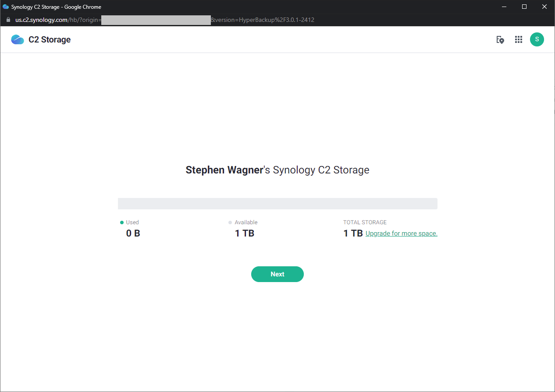Maximize the Chrome window
Screen dimensions: 555x392
[x=524, y=7]
